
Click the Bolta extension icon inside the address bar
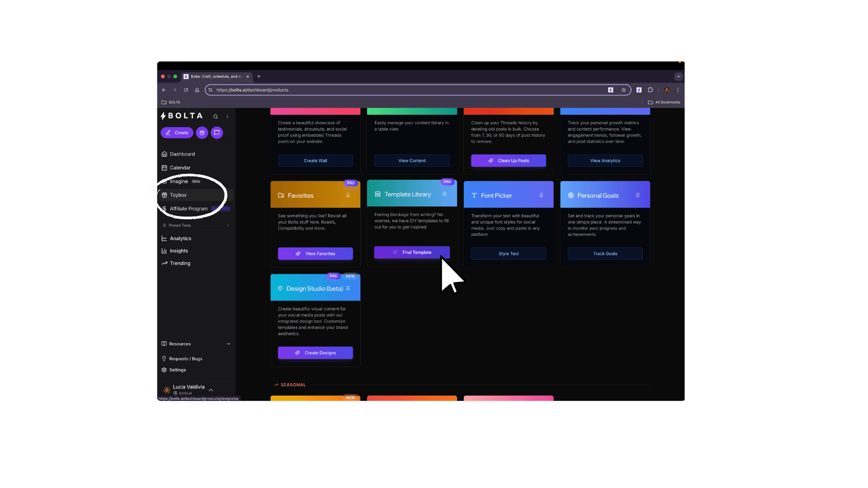point(611,90)
